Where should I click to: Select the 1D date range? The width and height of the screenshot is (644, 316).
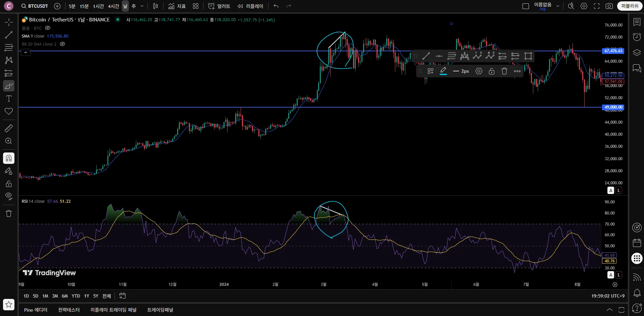click(26, 296)
